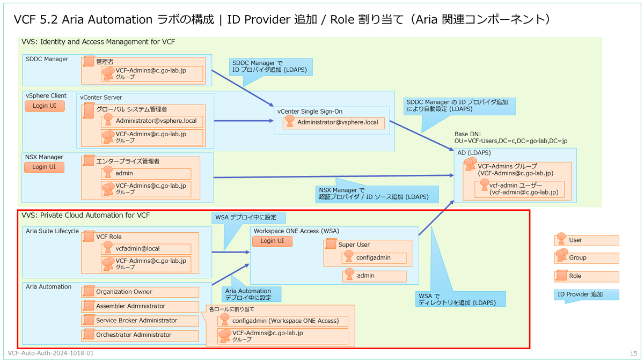Click the group icon of VCF-Admins in vCenter Server

point(108,137)
